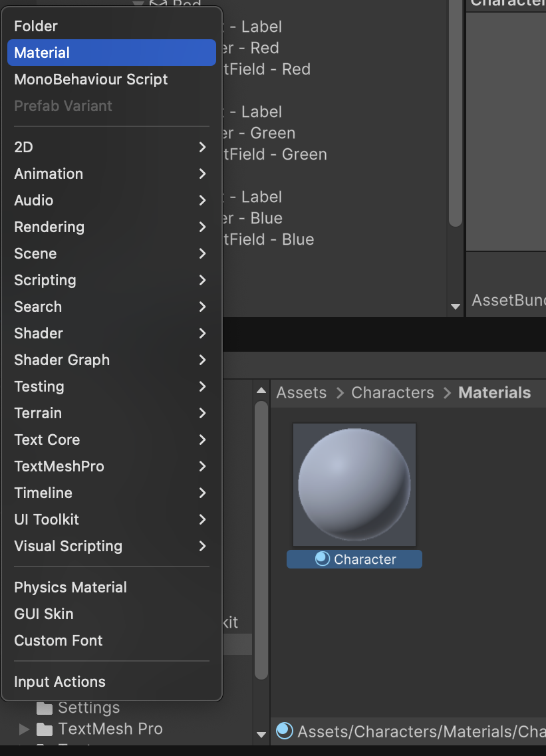This screenshot has width=546, height=756.
Task: Select Input Actions menu item
Action: click(60, 682)
